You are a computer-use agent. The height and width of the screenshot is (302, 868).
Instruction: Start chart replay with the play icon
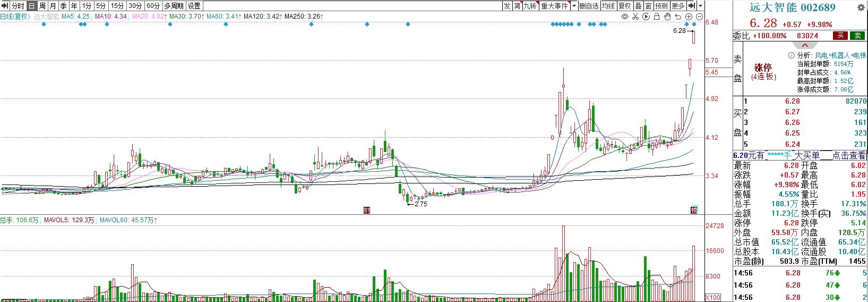pyautogui.click(x=646, y=16)
